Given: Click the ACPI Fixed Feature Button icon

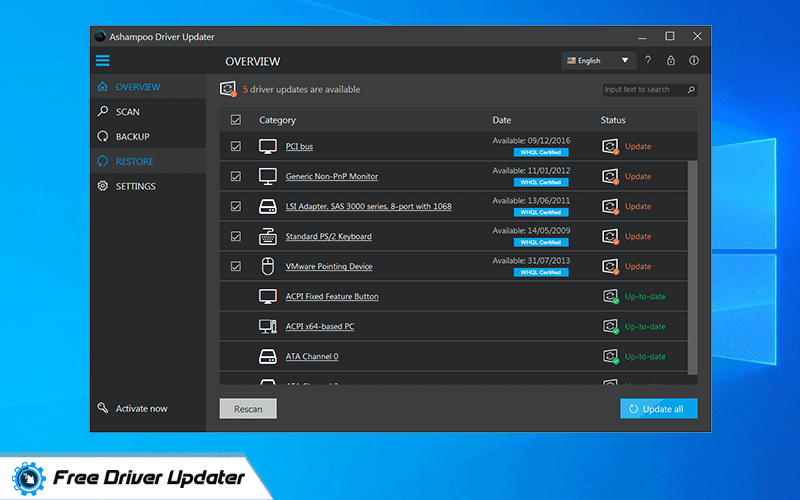Looking at the screenshot, I should (x=268, y=296).
